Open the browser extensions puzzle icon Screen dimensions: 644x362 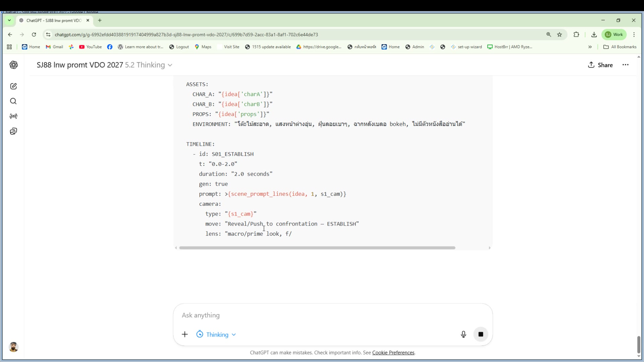pos(577,35)
